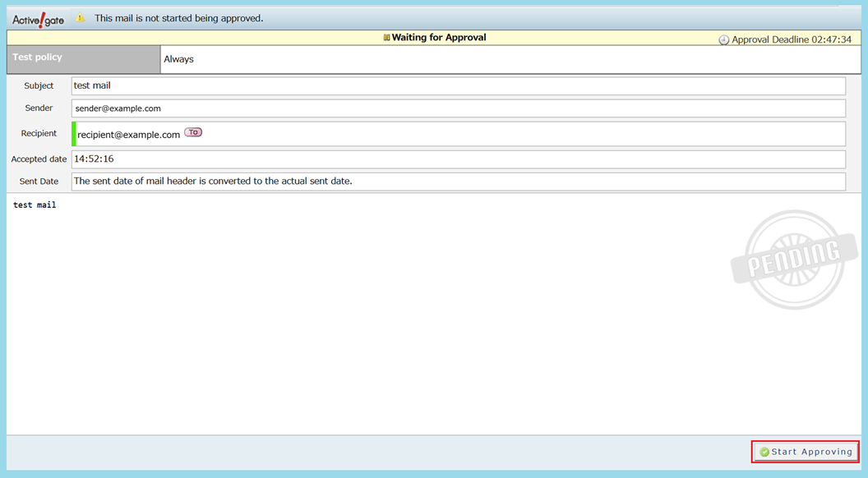Click the Start Approving button
The width and height of the screenshot is (868, 478).
(806, 452)
